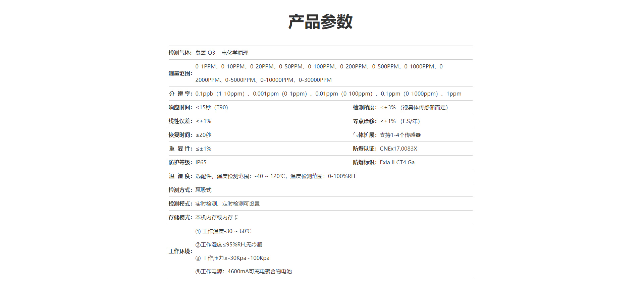
Task: Click 实时检测、定时检测可设置 text
Action: (227, 204)
